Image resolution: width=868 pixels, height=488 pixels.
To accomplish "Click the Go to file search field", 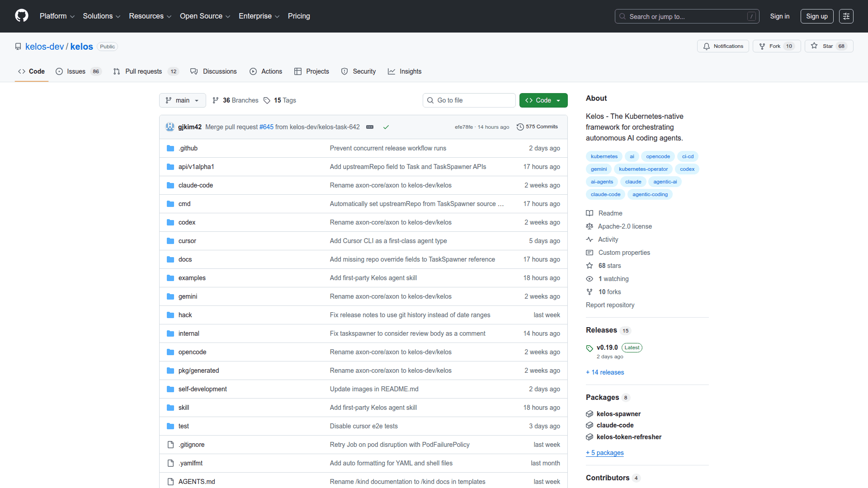I will pos(470,100).
